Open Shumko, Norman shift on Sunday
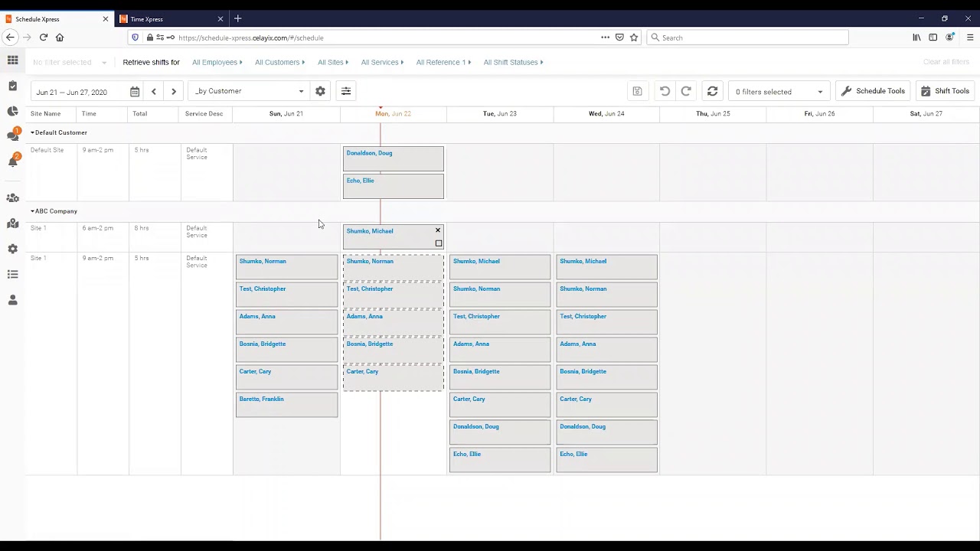This screenshot has width=980, height=551. point(286,267)
